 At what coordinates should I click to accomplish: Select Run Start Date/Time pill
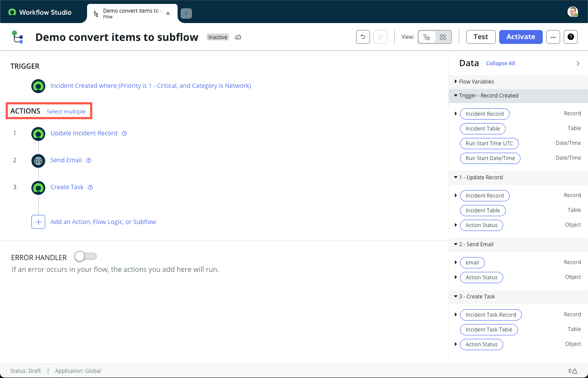click(490, 158)
